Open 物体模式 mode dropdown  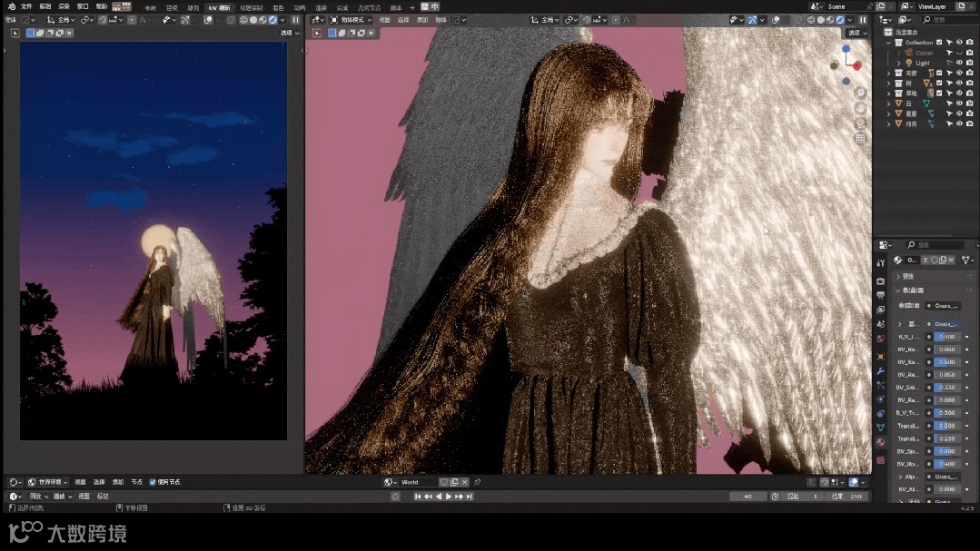[x=351, y=20]
